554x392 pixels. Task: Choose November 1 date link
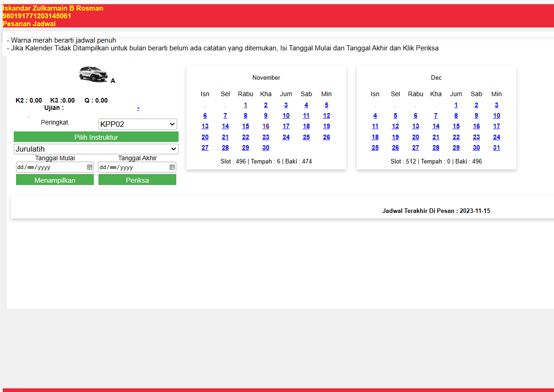pyautogui.click(x=245, y=105)
